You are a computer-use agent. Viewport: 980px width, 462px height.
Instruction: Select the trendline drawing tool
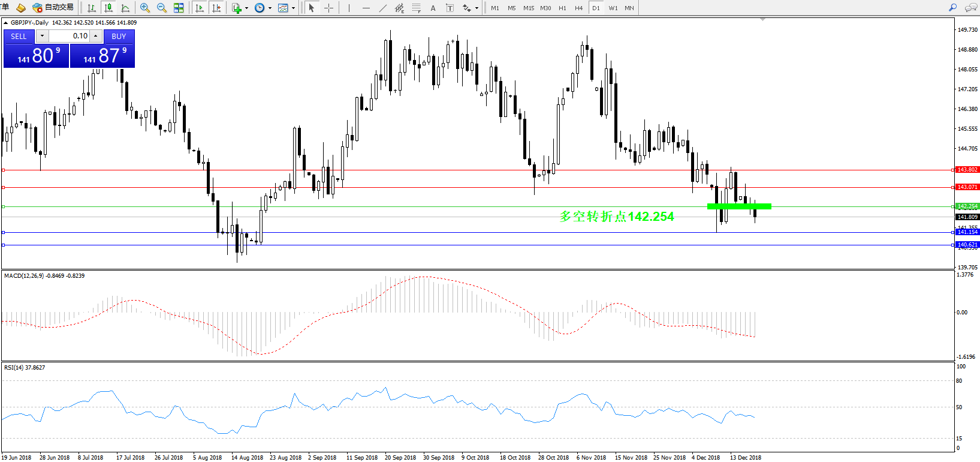pos(383,8)
